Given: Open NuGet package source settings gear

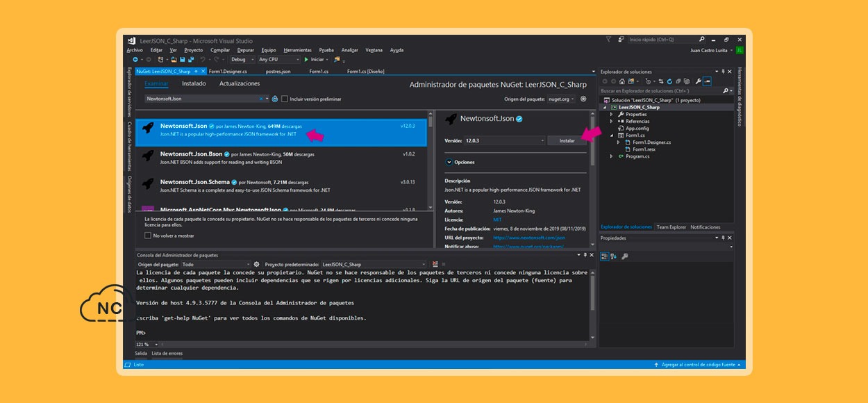Looking at the screenshot, I should click(583, 99).
